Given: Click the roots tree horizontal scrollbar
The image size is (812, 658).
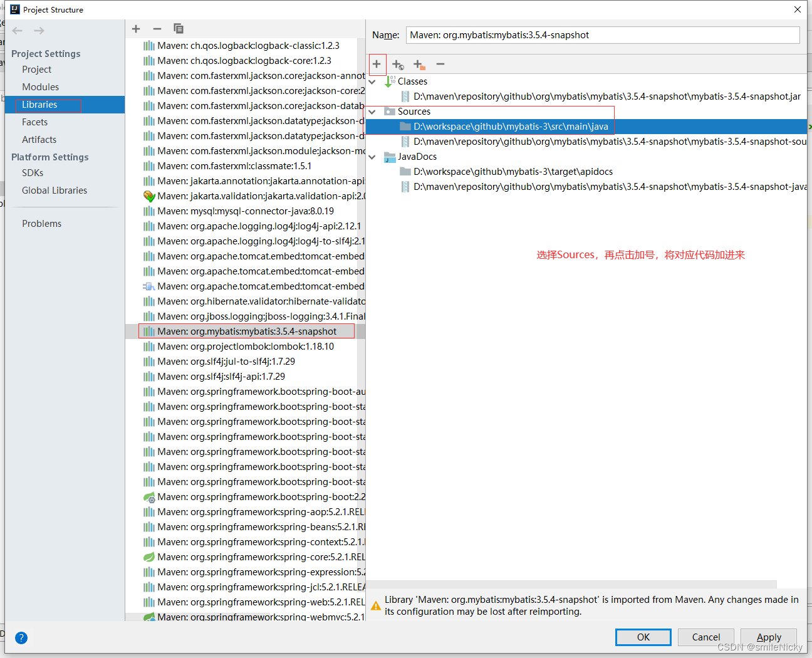Looking at the screenshot, I should (x=571, y=584).
